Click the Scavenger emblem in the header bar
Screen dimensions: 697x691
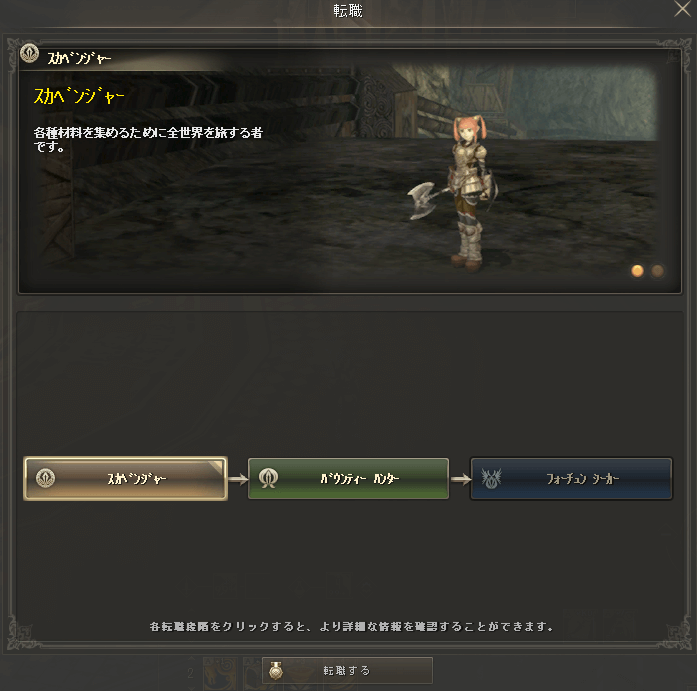pyautogui.click(x=29, y=53)
